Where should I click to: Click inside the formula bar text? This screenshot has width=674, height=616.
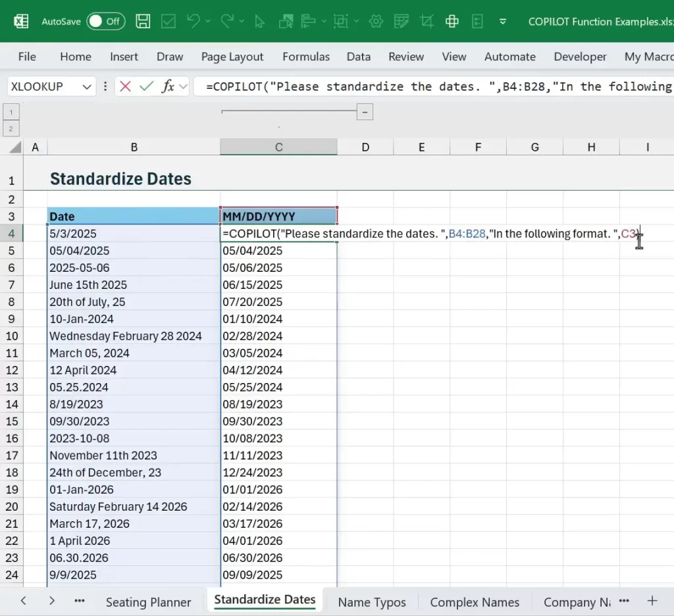(434, 86)
